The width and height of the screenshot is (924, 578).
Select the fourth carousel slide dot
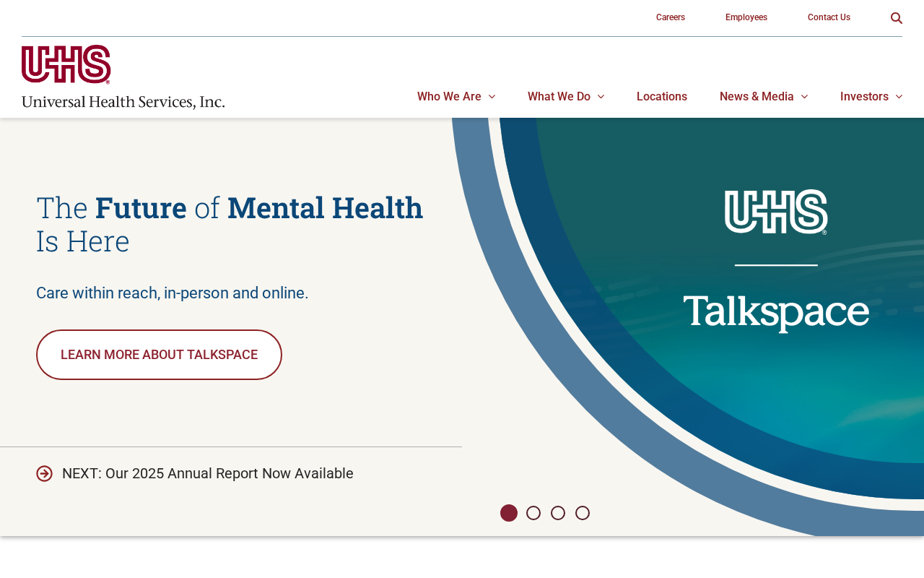pos(583,513)
